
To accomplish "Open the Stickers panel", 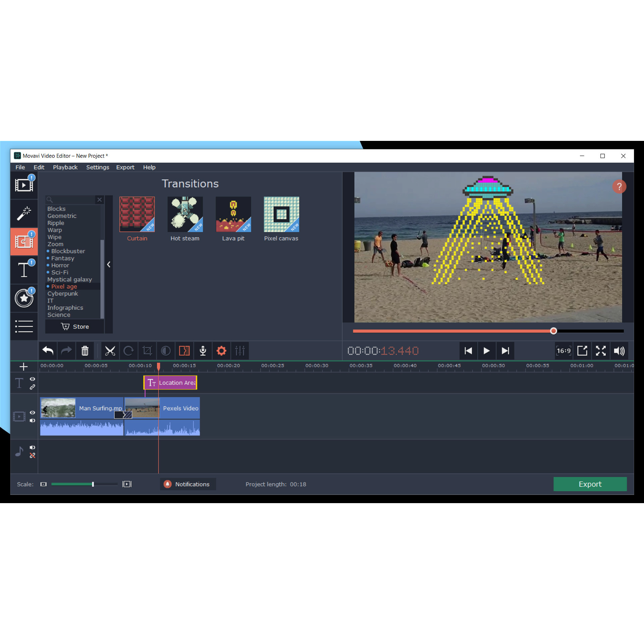I will (24, 298).
